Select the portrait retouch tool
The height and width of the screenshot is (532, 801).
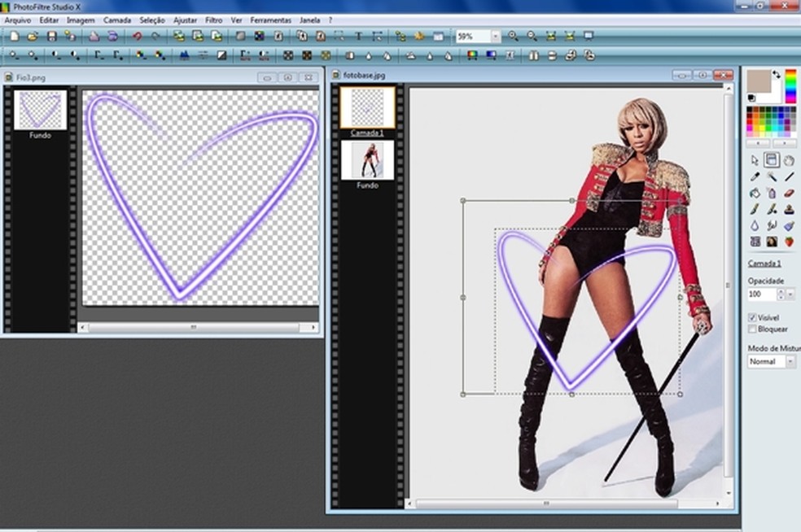tap(772, 242)
